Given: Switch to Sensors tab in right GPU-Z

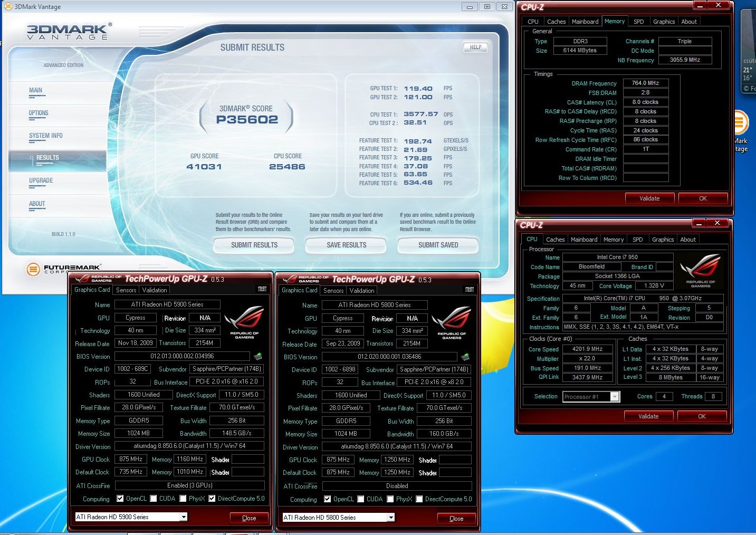Looking at the screenshot, I should pos(333,290).
